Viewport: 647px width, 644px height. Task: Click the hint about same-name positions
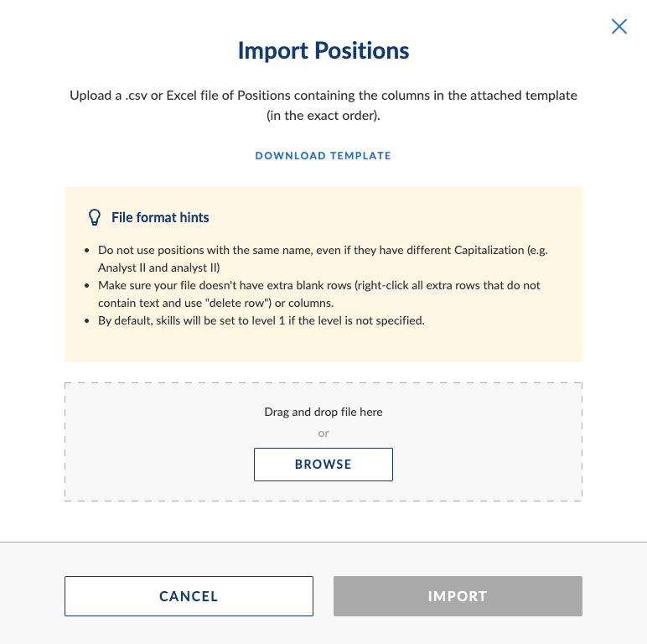[323, 259]
